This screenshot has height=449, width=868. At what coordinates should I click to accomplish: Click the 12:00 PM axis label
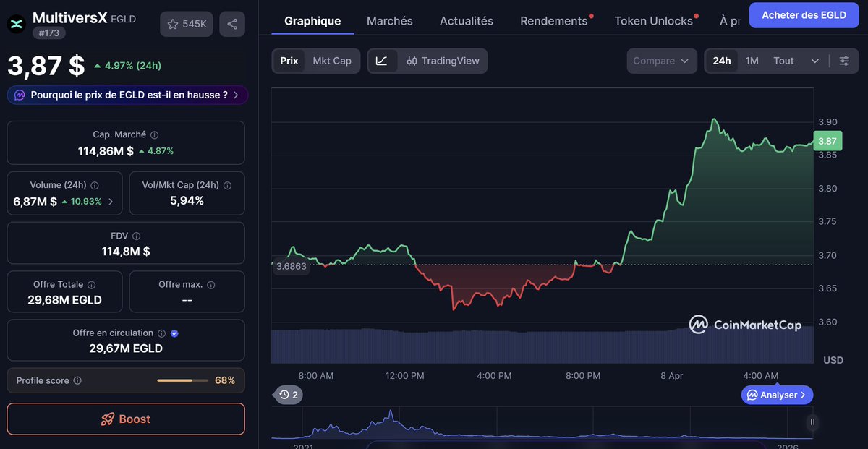(x=404, y=376)
